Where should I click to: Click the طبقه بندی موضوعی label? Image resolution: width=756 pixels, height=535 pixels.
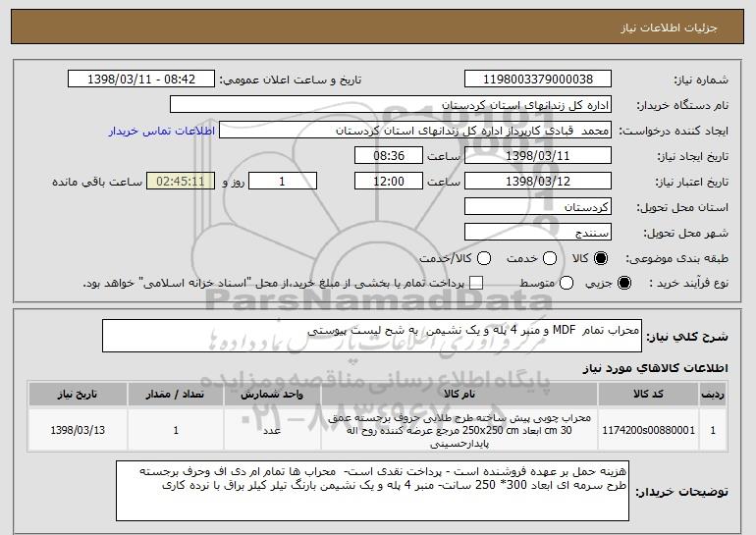click(x=676, y=259)
